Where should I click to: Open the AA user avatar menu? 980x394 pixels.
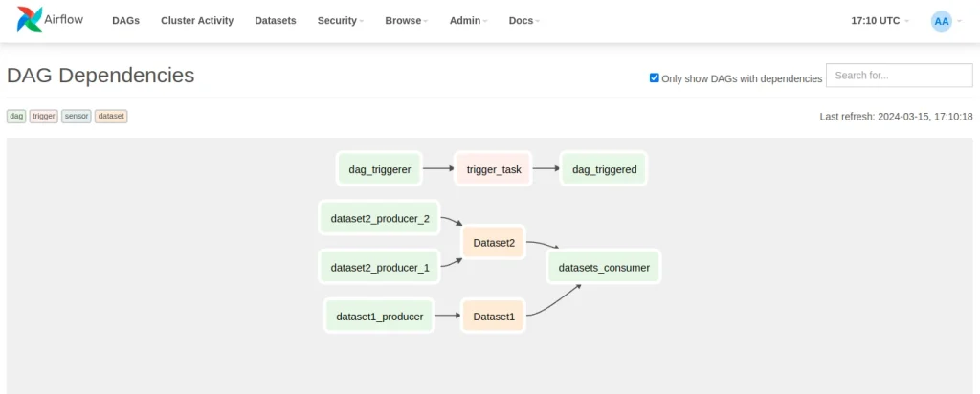point(946,21)
